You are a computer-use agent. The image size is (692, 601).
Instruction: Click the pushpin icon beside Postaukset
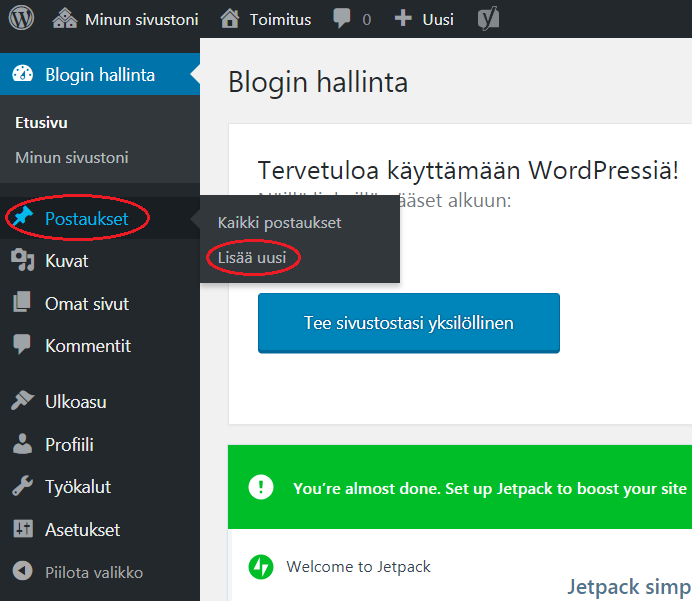pyautogui.click(x=23, y=217)
